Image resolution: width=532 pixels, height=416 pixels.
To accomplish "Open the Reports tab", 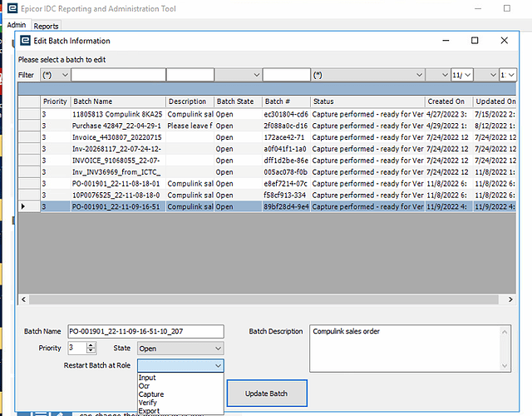I will [x=47, y=26].
